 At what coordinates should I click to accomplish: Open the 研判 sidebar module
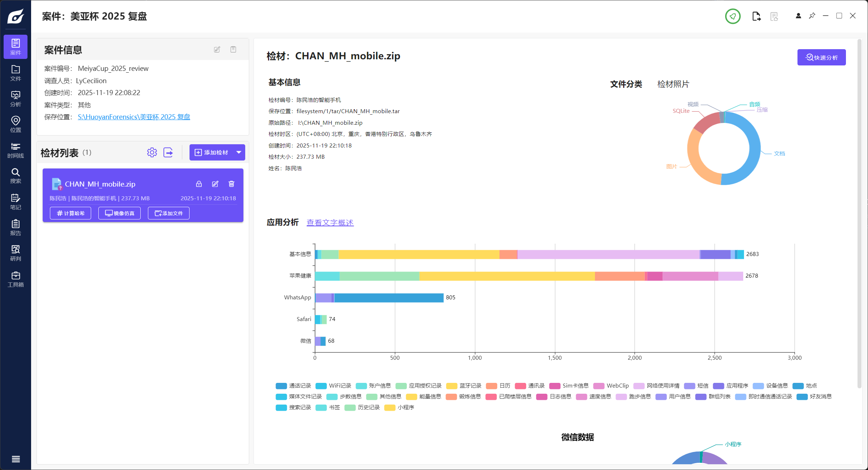(16, 253)
